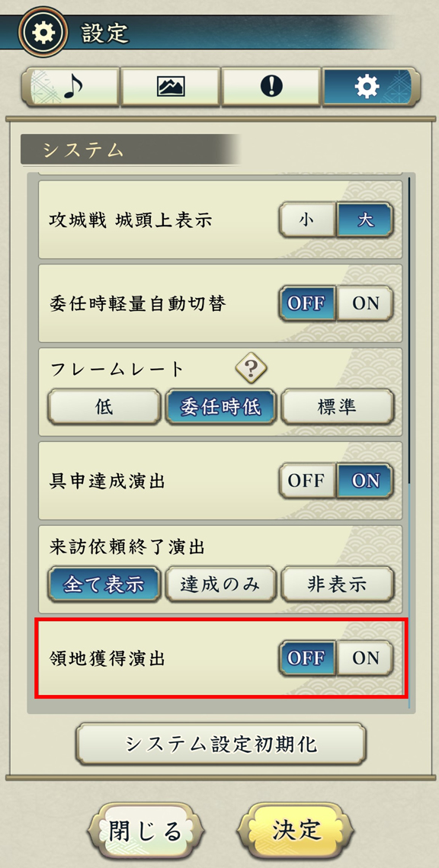Choose 委任時低 frame rate option
This screenshot has width=439, height=868.
point(220,407)
